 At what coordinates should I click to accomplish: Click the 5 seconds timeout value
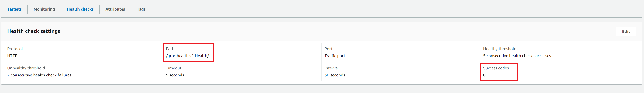175,75
